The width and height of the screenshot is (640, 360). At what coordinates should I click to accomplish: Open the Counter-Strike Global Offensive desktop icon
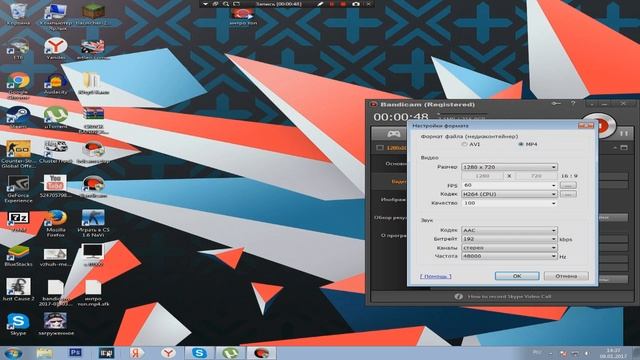pos(18,154)
